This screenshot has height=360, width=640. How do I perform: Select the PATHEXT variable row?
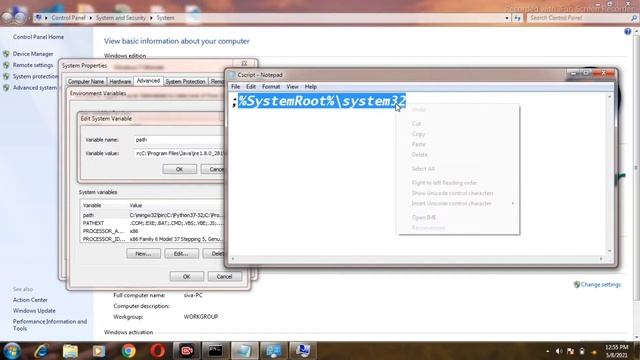coord(153,223)
